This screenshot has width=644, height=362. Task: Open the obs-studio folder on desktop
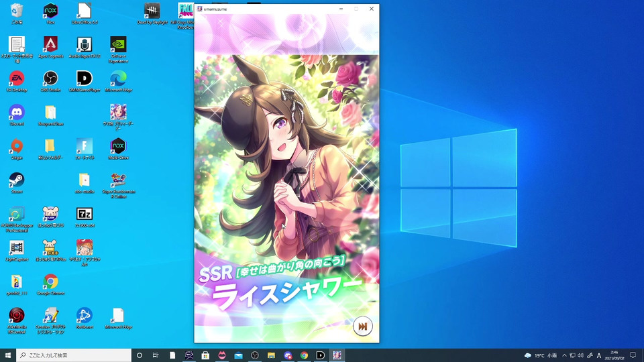85,182
